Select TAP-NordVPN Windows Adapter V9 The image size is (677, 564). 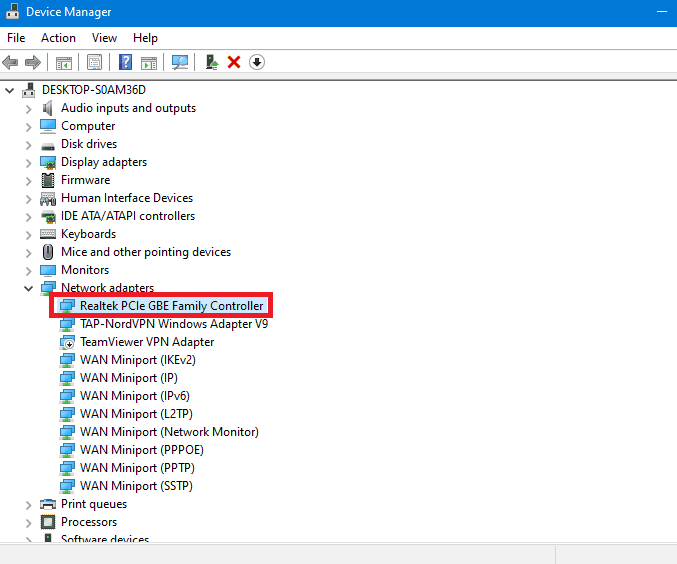pyautogui.click(x=173, y=324)
